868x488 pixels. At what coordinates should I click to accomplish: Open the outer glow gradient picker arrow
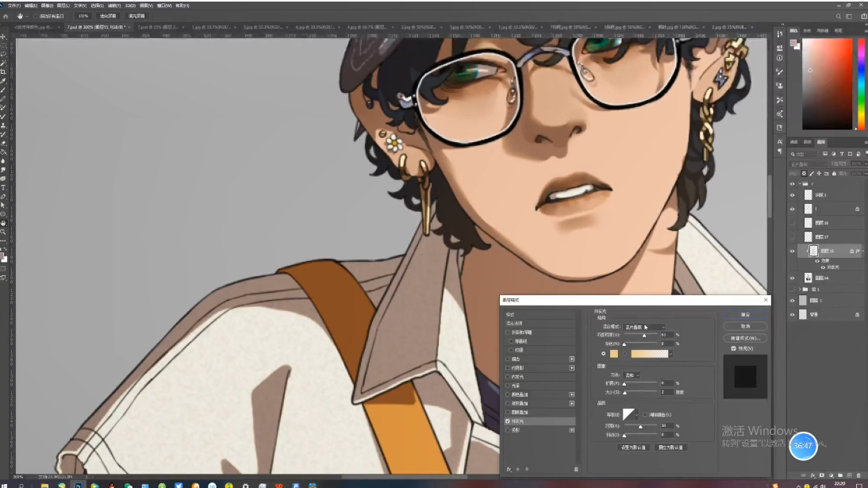coord(671,353)
